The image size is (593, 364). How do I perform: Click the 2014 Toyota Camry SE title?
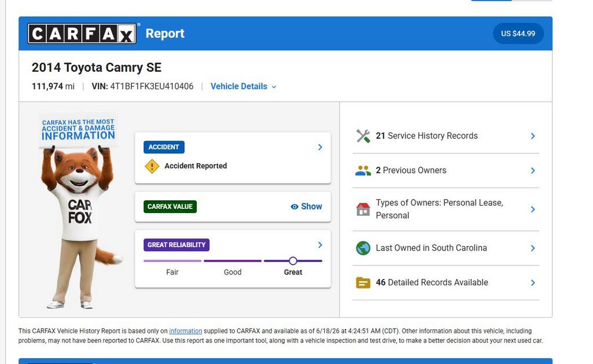point(97,68)
